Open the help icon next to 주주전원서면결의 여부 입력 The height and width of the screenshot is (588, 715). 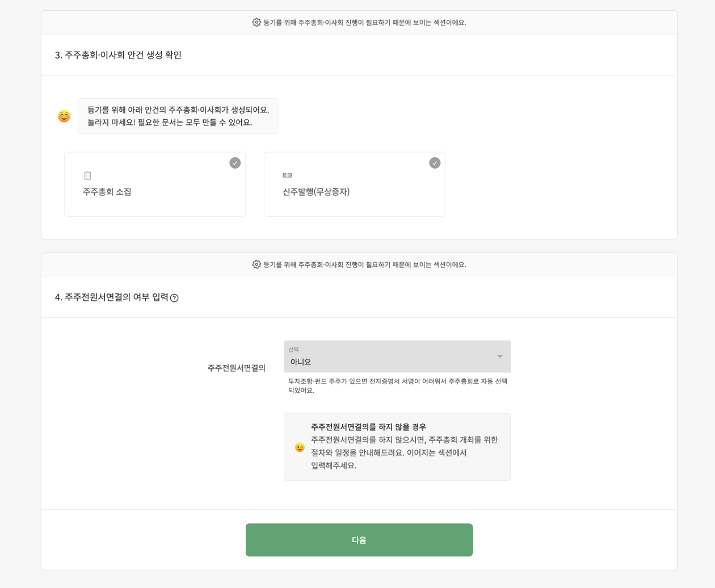click(x=174, y=298)
